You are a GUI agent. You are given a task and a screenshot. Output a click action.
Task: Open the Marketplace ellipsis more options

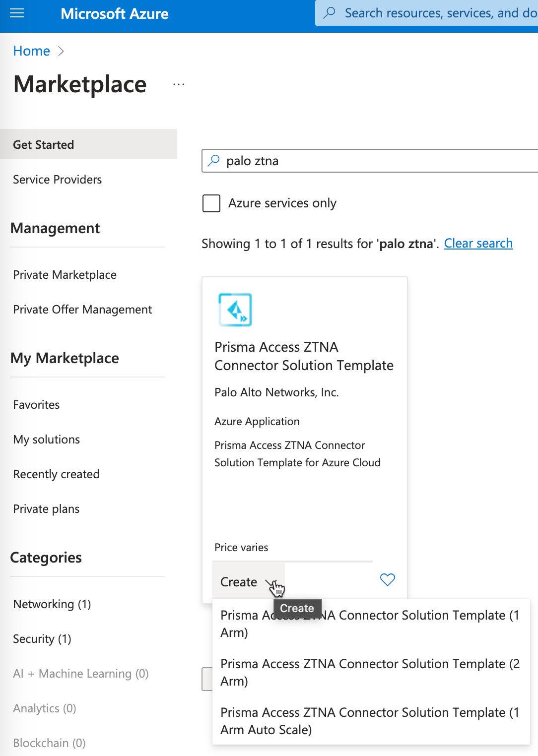(x=179, y=85)
